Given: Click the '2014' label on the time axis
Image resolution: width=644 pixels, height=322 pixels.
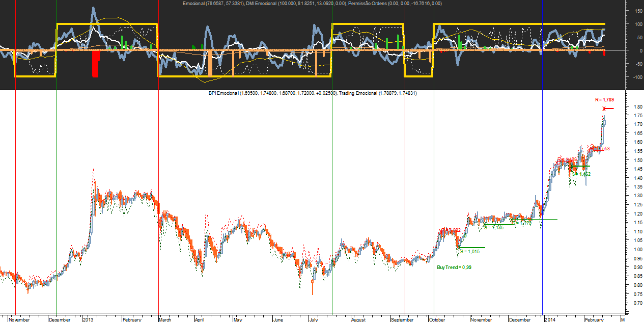Looking at the screenshot, I should (x=549, y=319).
